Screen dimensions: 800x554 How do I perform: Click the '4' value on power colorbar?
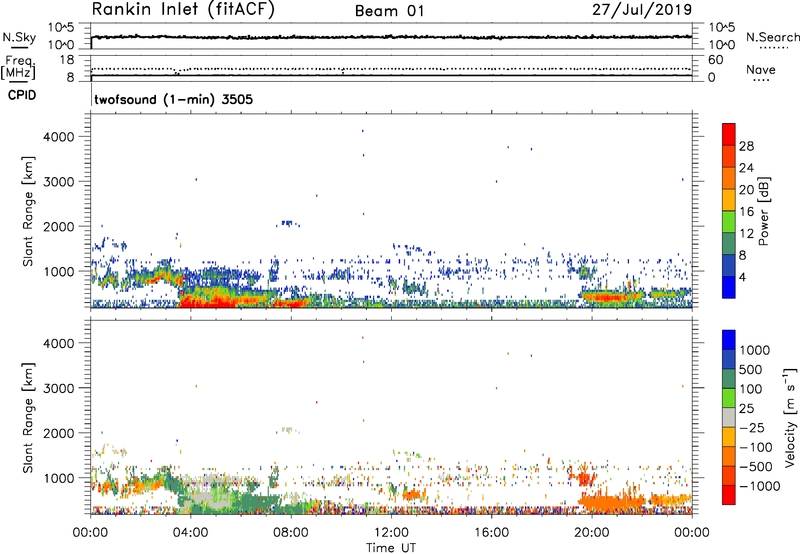[742, 277]
